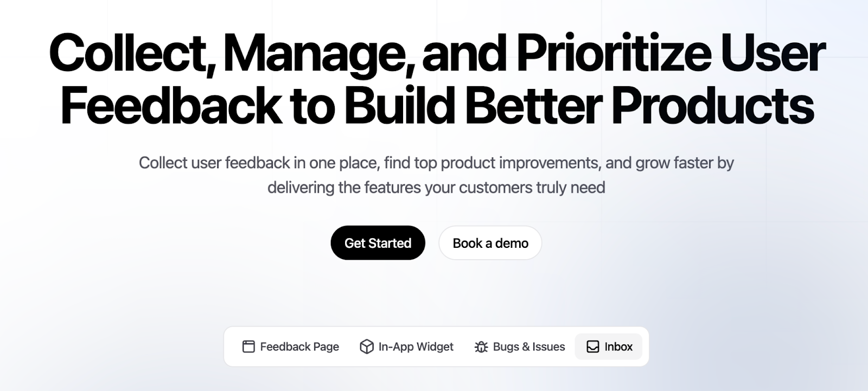
Task: Click the headline word "Feedback"
Action: (x=171, y=105)
